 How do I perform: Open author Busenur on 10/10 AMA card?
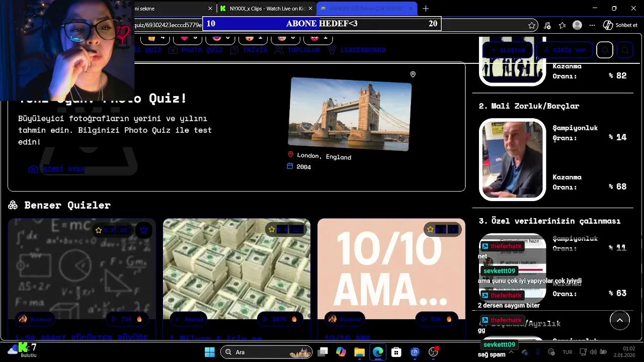345,319
